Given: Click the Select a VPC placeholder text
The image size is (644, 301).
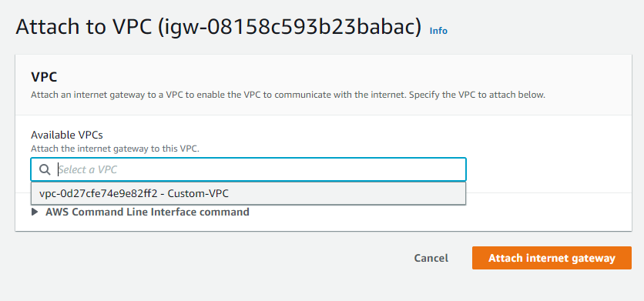Looking at the screenshot, I should 88,169.
